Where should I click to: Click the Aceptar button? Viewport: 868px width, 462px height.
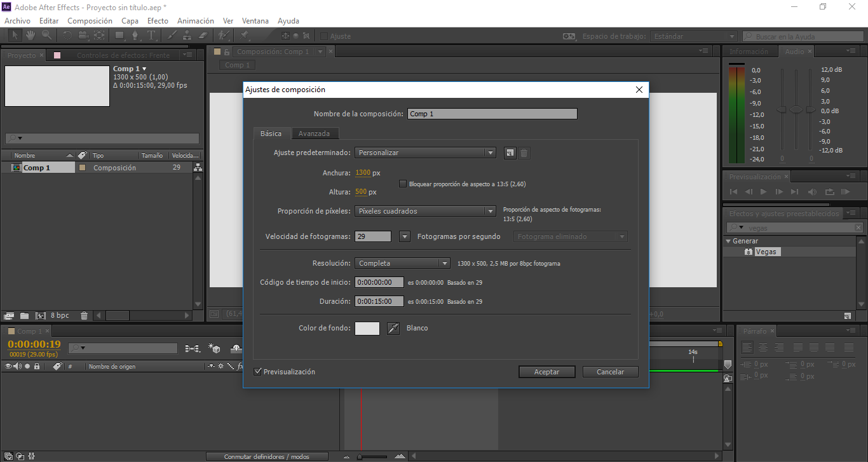point(546,372)
